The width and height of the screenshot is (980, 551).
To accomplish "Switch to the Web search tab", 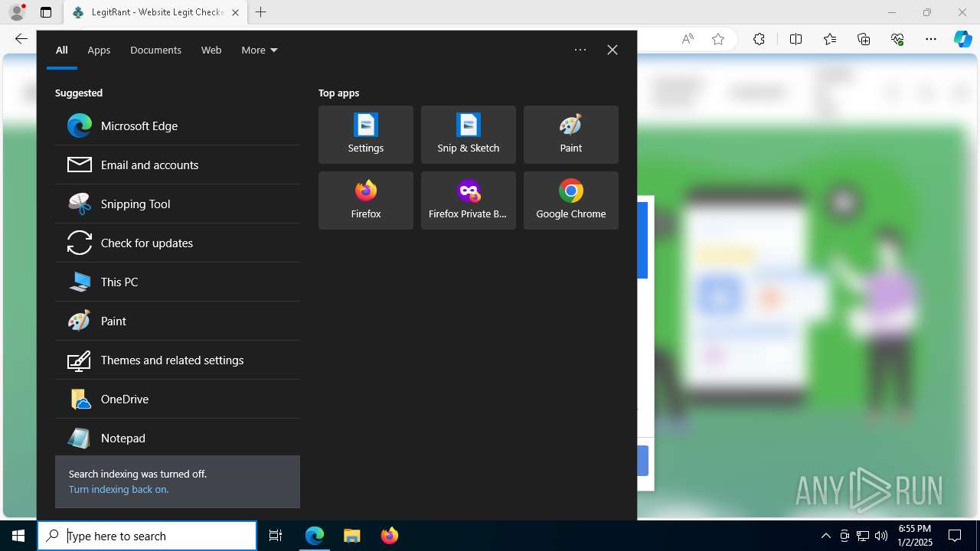I will 211,50.
